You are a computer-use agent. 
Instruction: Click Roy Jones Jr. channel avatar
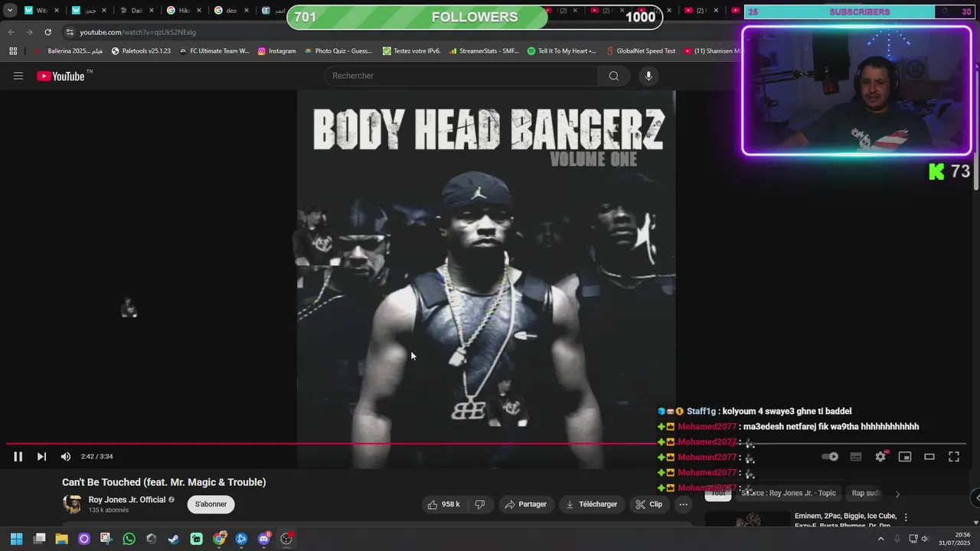click(73, 504)
